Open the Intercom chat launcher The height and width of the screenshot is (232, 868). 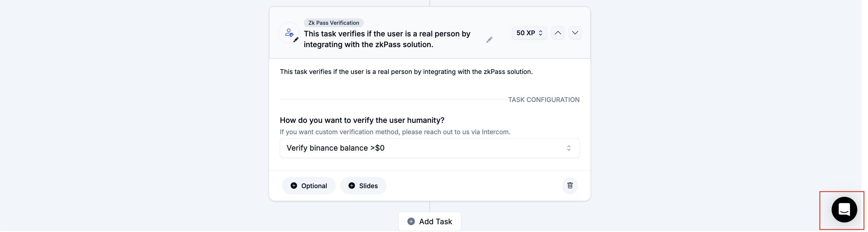pyautogui.click(x=844, y=210)
